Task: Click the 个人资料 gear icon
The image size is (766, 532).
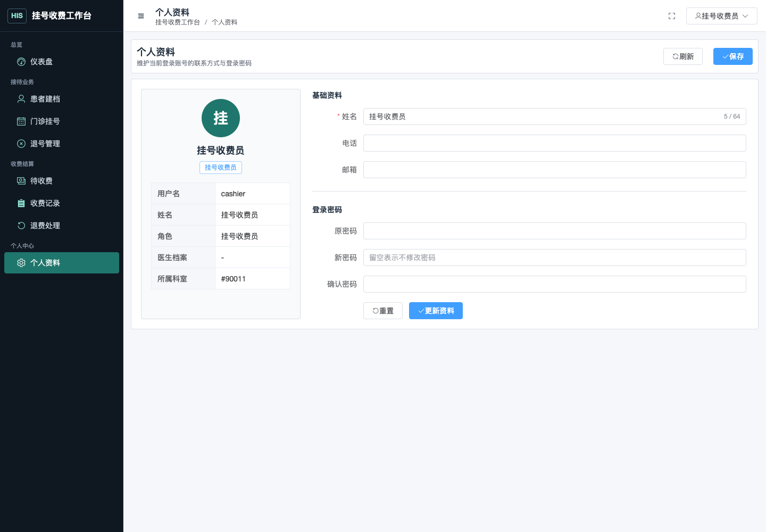Action: pyautogui.click(x=21, y=263)
